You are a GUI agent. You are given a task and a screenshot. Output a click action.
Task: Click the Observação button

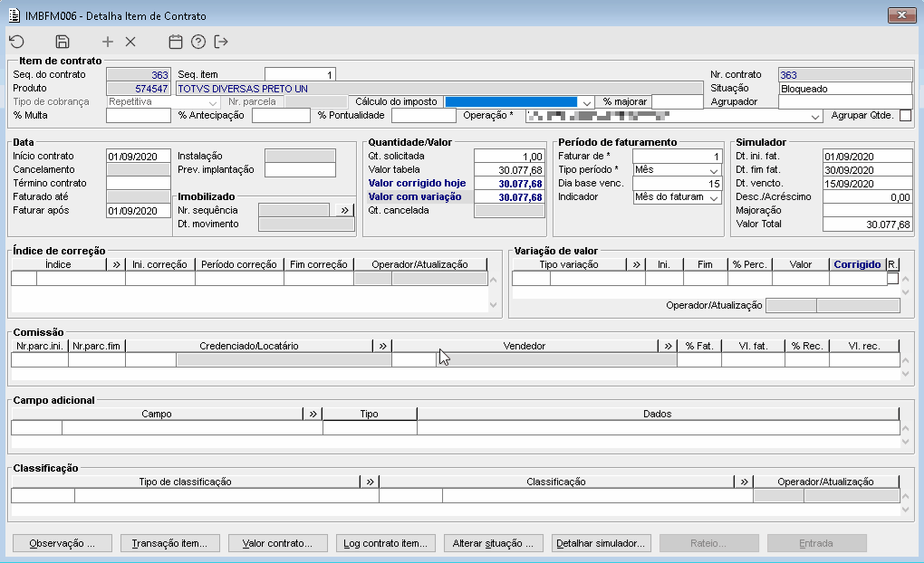pos(62,543)
